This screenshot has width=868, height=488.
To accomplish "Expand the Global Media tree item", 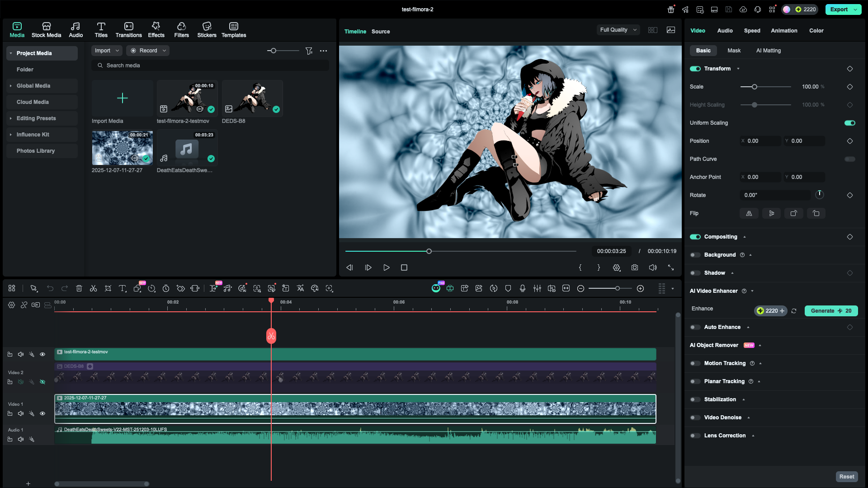I will (x=11, y=86).
